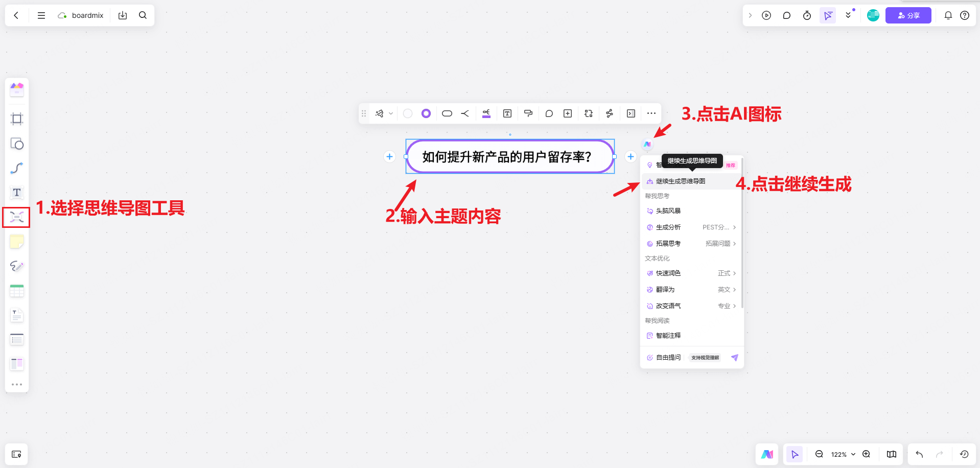Open the shapes tool in the sidebar

coord(17,144)
